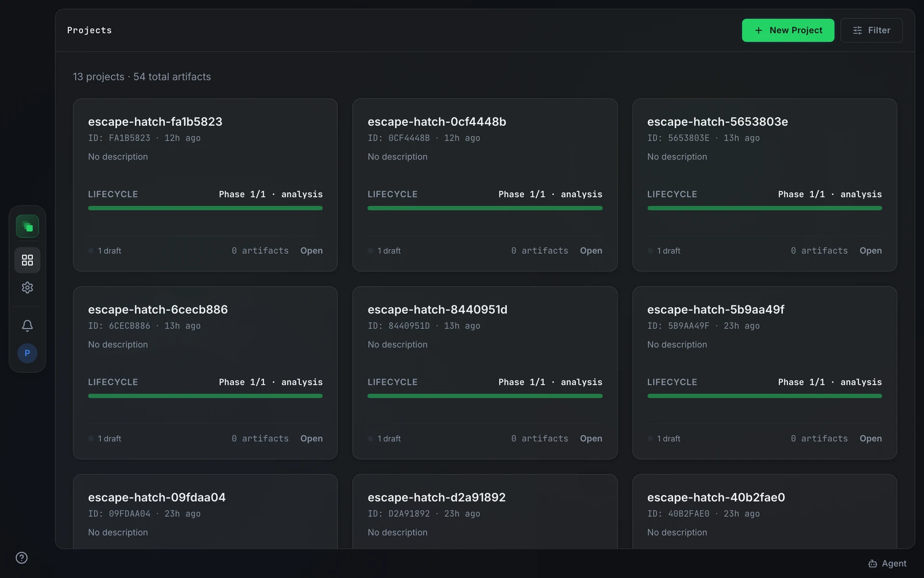
Task: Click 'ID: 5B9AA49F · 23h ago' text
Action: click(x=704, y=326)
